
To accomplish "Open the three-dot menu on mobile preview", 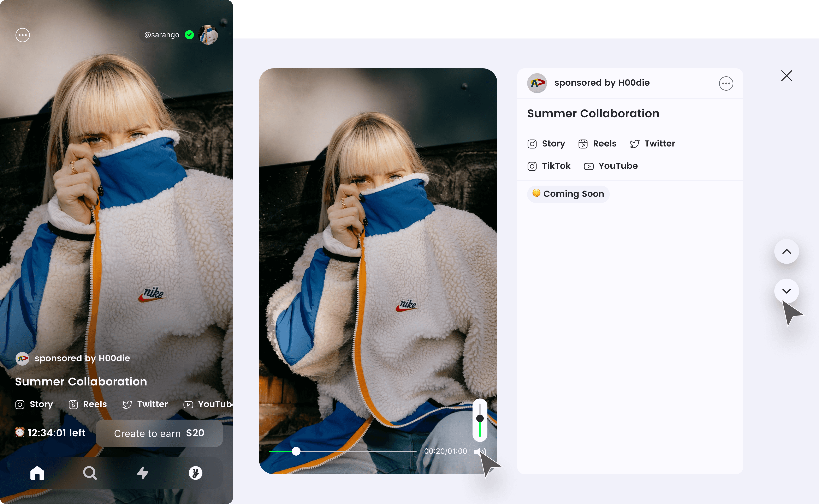I will [x=23, y=35].
